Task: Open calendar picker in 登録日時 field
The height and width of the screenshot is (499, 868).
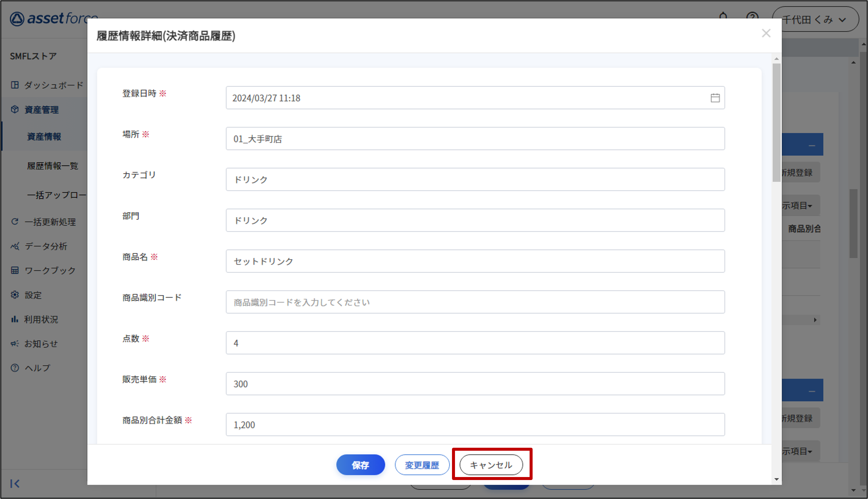Action: (715, 98)
